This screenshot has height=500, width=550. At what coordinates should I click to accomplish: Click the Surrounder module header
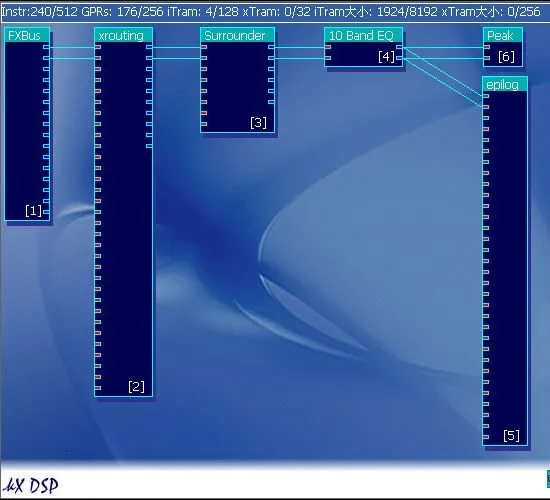[237, 35]
